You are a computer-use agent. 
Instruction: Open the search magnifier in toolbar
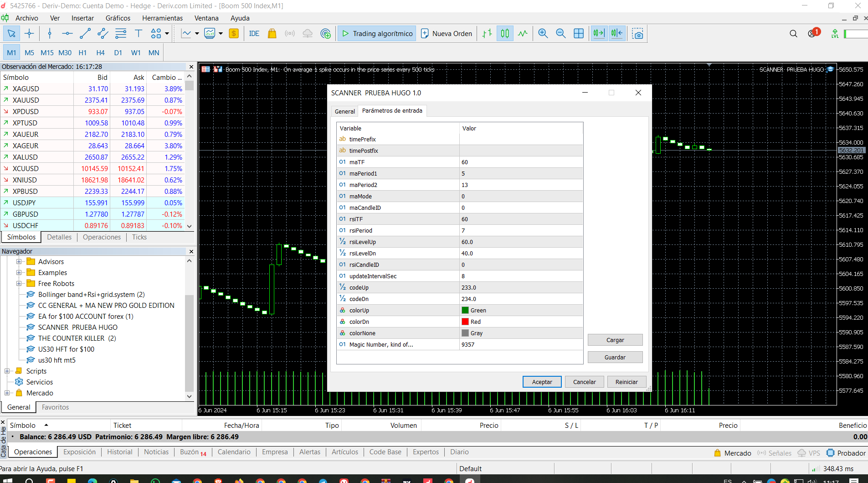click(x=793, y=34)
